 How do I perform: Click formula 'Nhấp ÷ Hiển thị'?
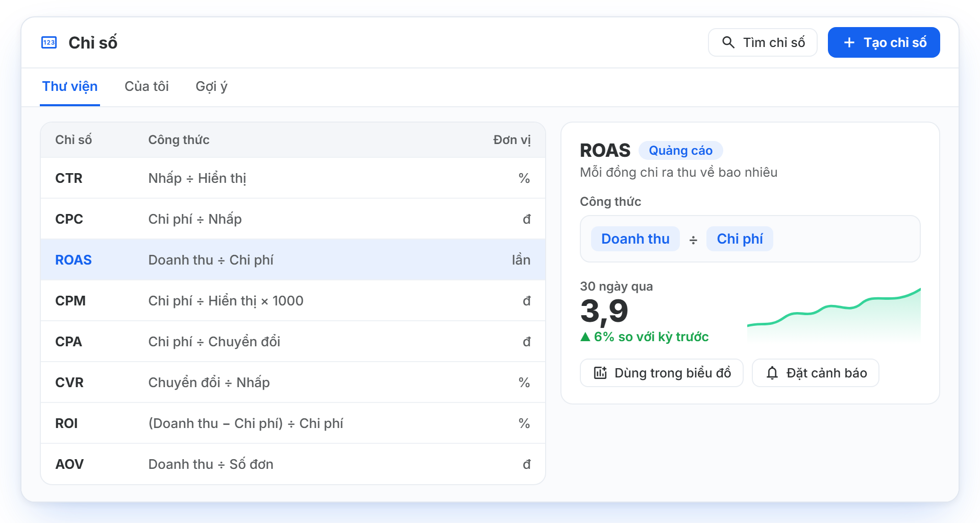click(197, 178)
